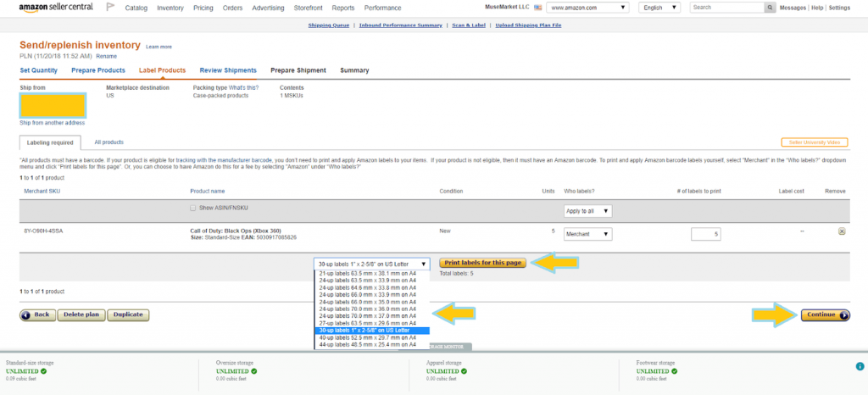Collapse the 30-up label size dropdown
Viewport: 868px width, 395px height.
[x=372, y=264]
